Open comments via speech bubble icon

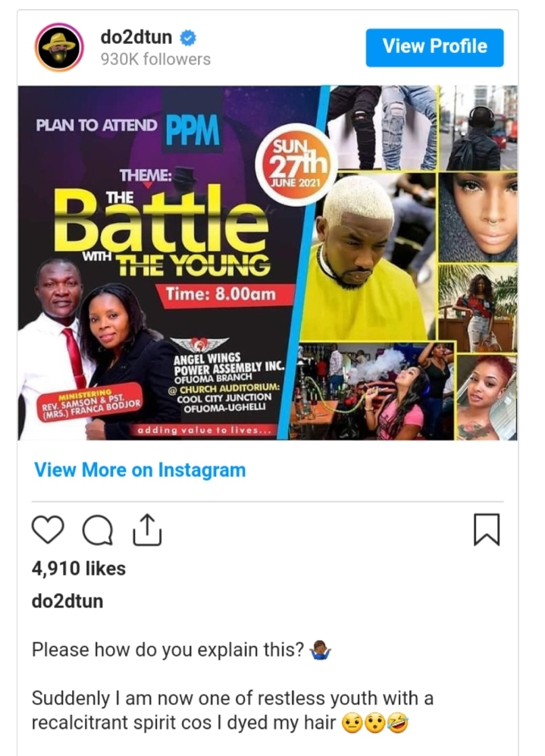[x=98, y=530]
